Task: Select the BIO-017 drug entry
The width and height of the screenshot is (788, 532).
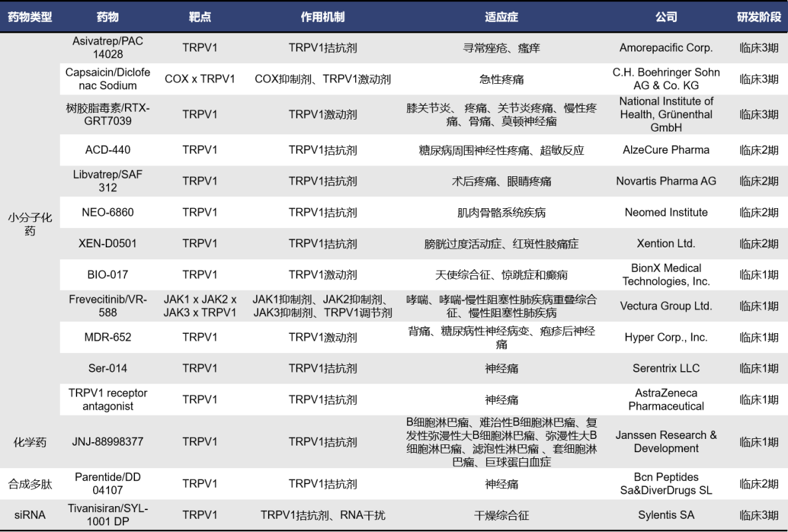Action: tap(108, 275)
